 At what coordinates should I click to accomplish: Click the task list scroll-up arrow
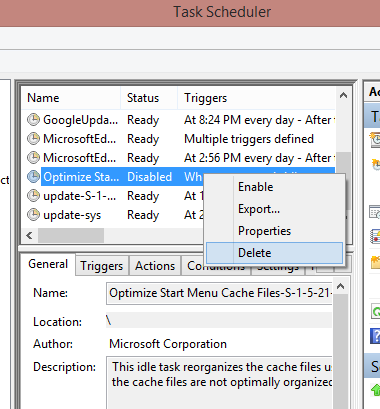[x=343, y=96]
